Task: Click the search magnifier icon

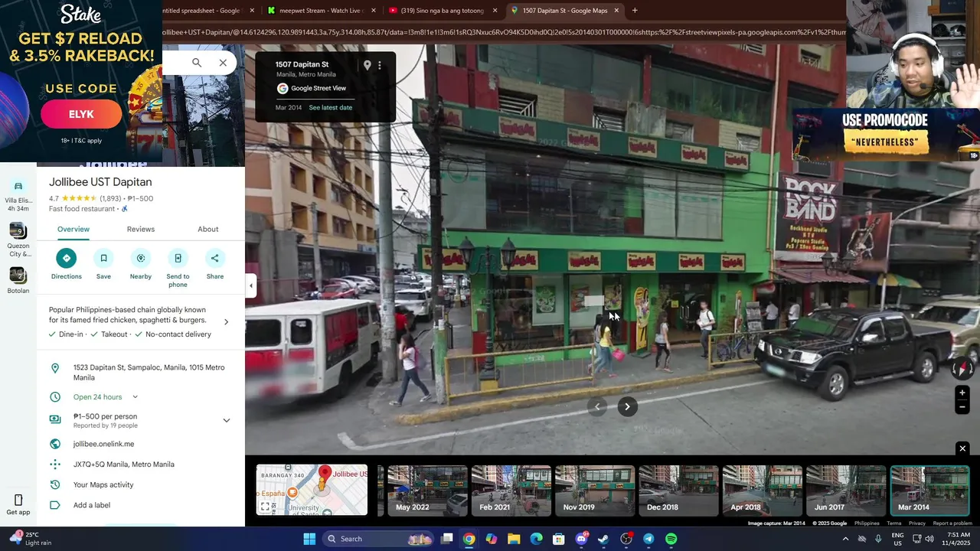Action: [x=197, y=63]
